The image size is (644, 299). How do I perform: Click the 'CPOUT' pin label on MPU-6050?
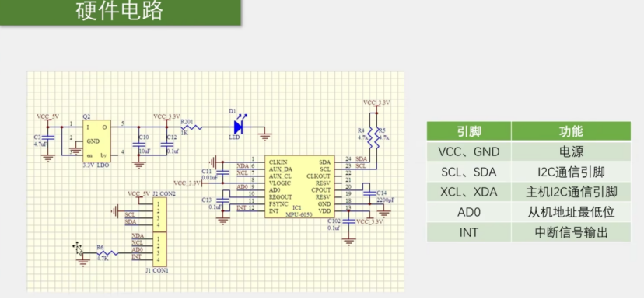(320, 190)
